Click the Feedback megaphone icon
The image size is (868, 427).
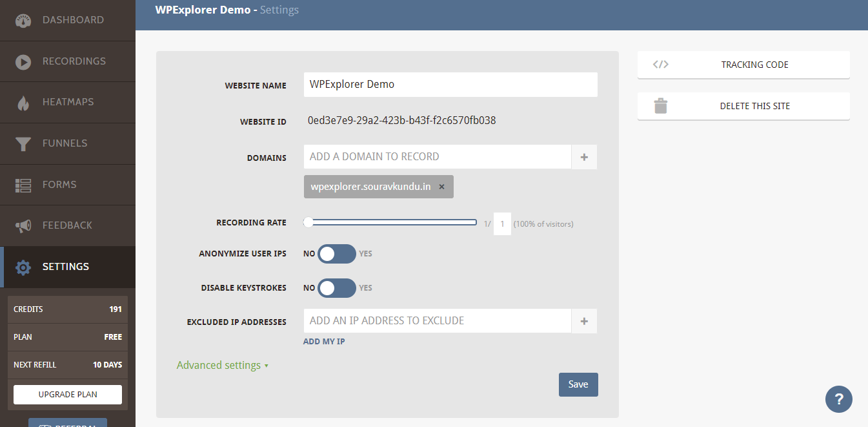pos(23,226)
